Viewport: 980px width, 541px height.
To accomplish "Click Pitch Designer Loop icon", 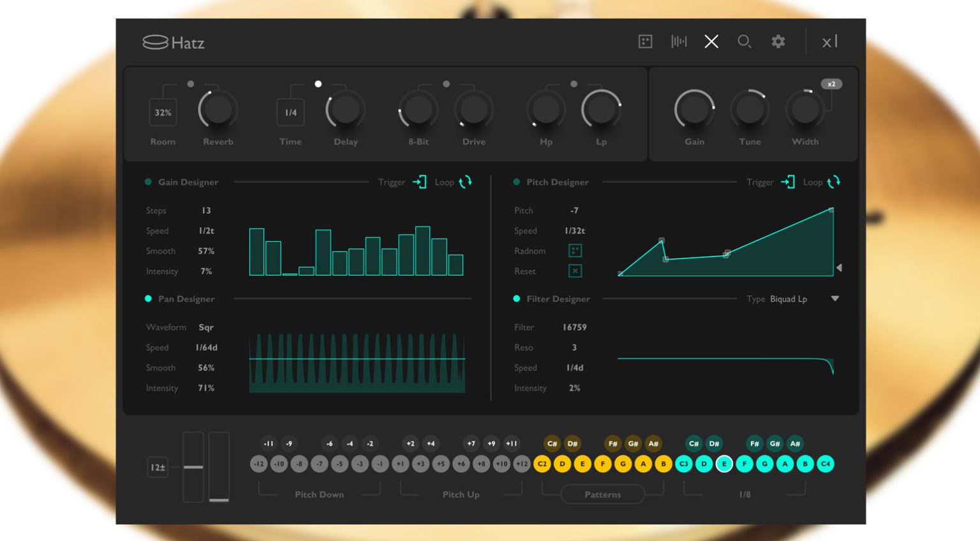I will [x=834, y=182].
